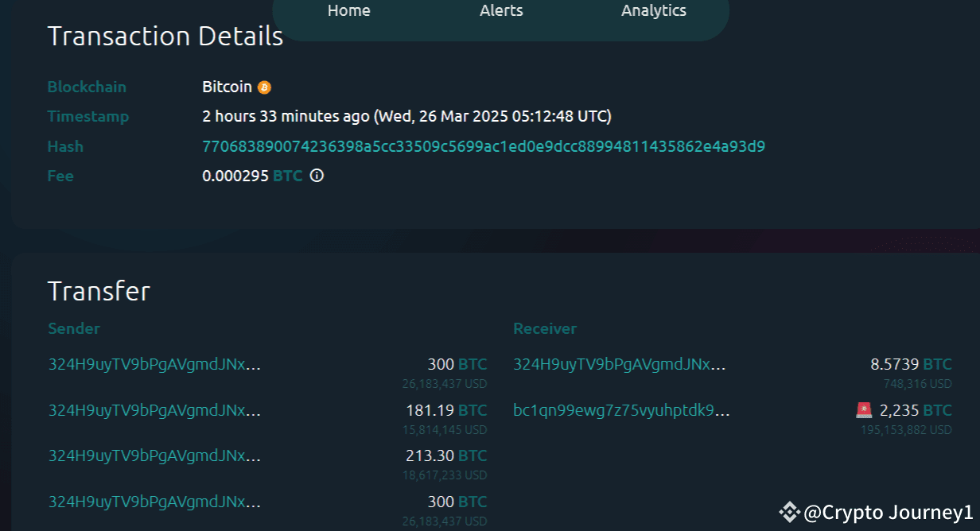Open the Analytics tab
980x531 pixels.
point(653,11)
